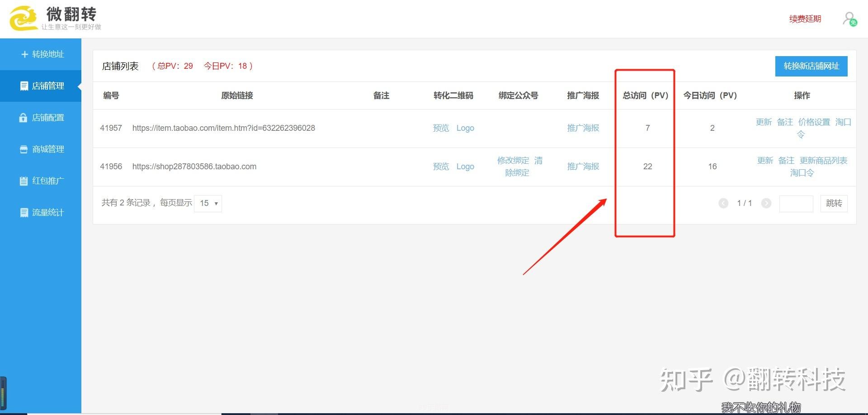Click the 续费延期 link
The width and height of the screenshot is (868, 415).
[x=805, y=19]
